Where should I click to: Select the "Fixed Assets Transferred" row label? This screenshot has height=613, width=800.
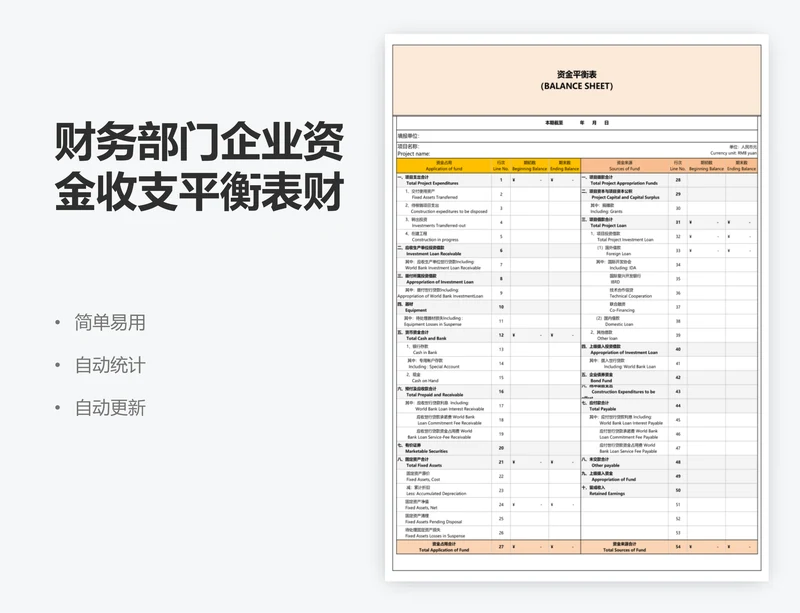pyautogui.click(x=435, y=197)
